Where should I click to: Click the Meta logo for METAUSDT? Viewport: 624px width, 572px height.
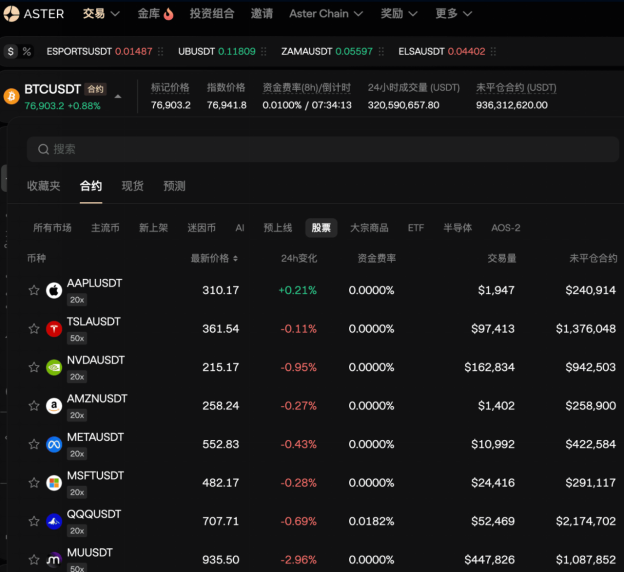[x=54, y=444]
